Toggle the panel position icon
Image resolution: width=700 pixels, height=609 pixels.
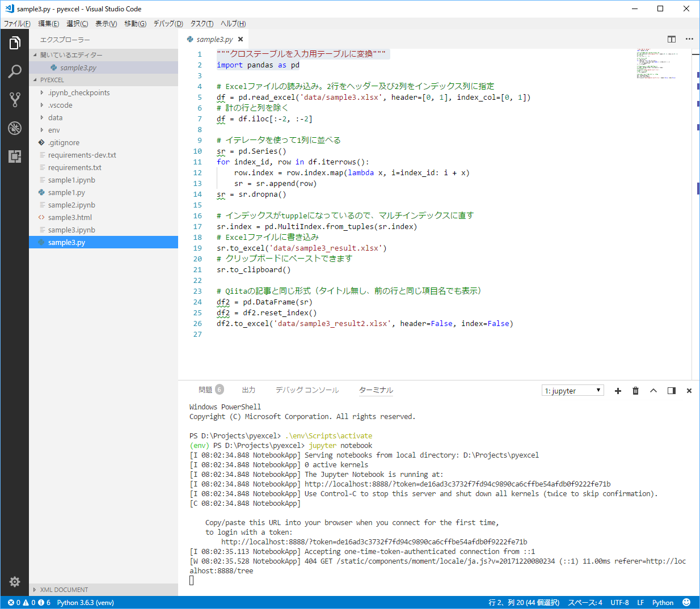point(672,391)
